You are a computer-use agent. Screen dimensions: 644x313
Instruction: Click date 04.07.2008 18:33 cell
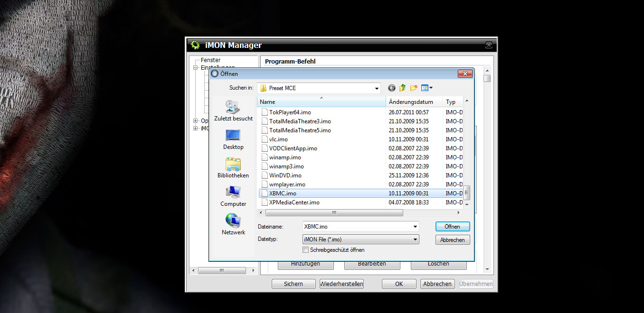click(408, 203)
